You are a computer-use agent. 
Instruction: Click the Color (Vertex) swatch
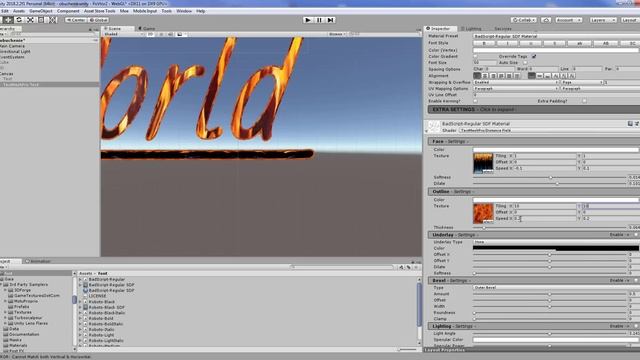(x=556, y=50)
